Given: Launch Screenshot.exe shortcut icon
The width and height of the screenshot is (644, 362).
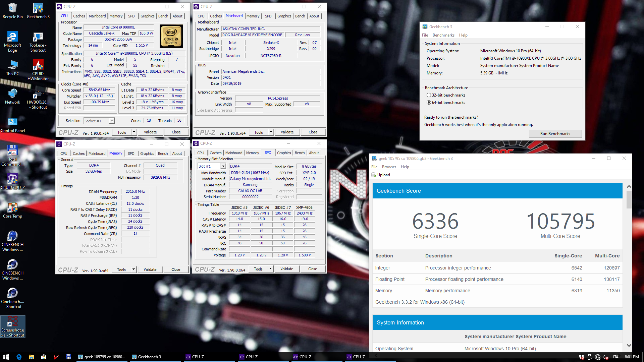Looking at the screenshot, I should click(x=13, y=326).
